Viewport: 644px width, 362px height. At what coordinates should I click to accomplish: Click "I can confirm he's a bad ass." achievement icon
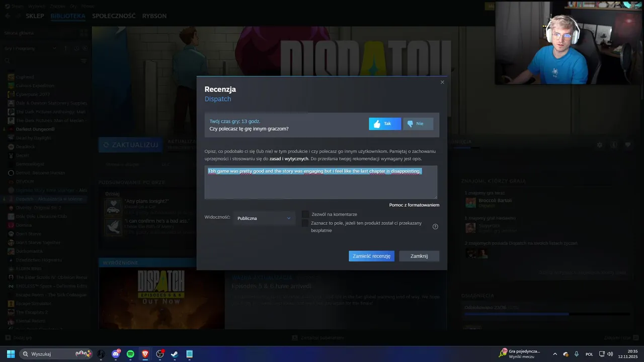point(113,226)
